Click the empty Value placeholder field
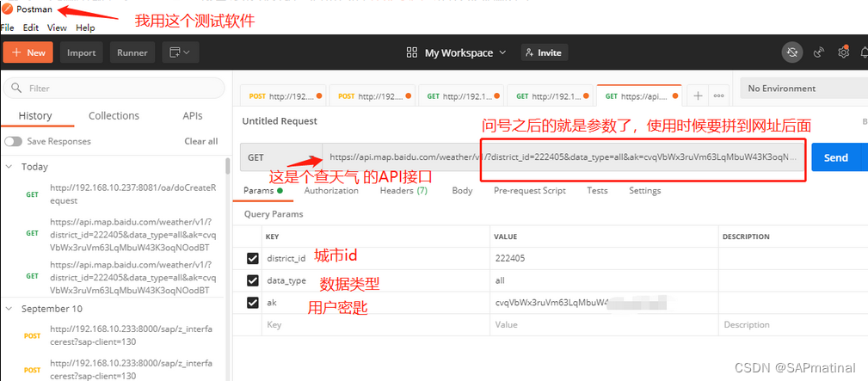Screen dimensions: 868x381 [604, 324]
